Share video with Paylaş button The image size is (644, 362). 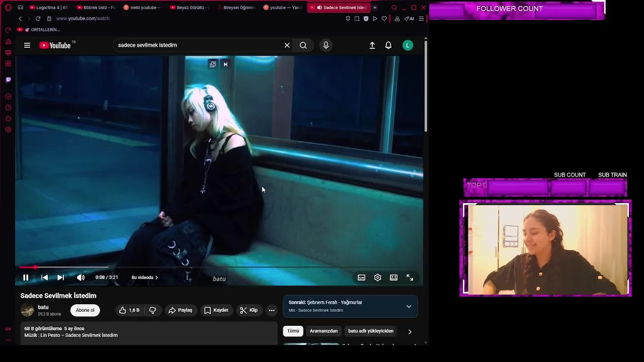[180, 310]
